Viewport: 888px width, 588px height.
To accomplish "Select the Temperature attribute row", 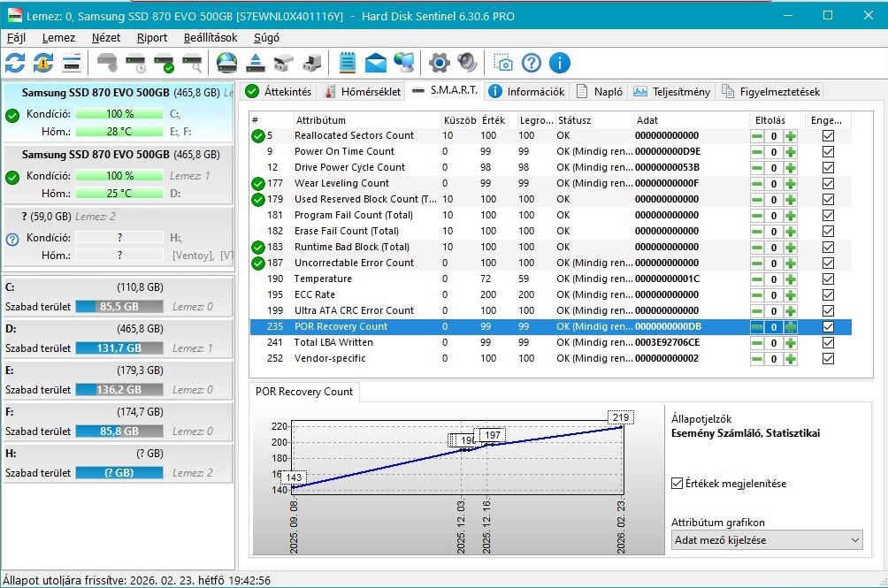I will [550, 279].
